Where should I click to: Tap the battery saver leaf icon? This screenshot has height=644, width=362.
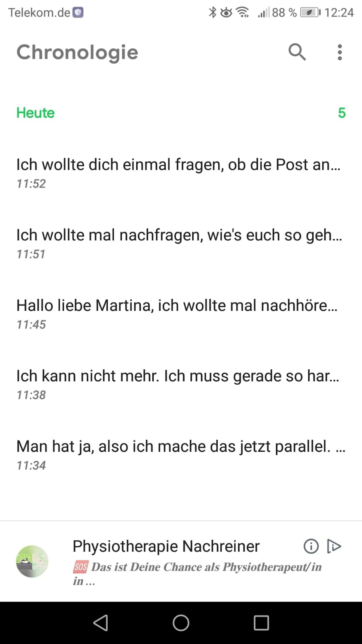(x=309, y=12)
